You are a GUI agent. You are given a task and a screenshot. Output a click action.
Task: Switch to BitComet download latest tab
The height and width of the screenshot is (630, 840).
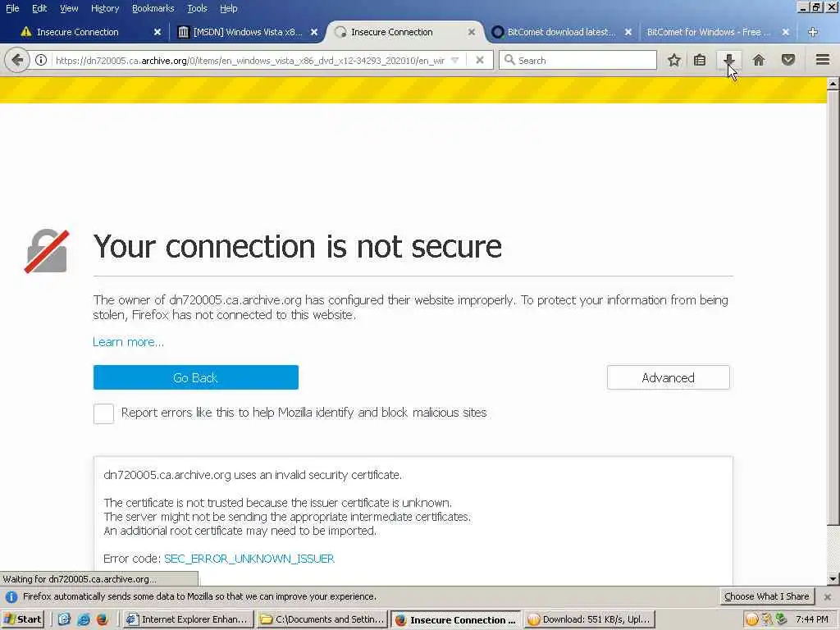(x=561, y=32)
